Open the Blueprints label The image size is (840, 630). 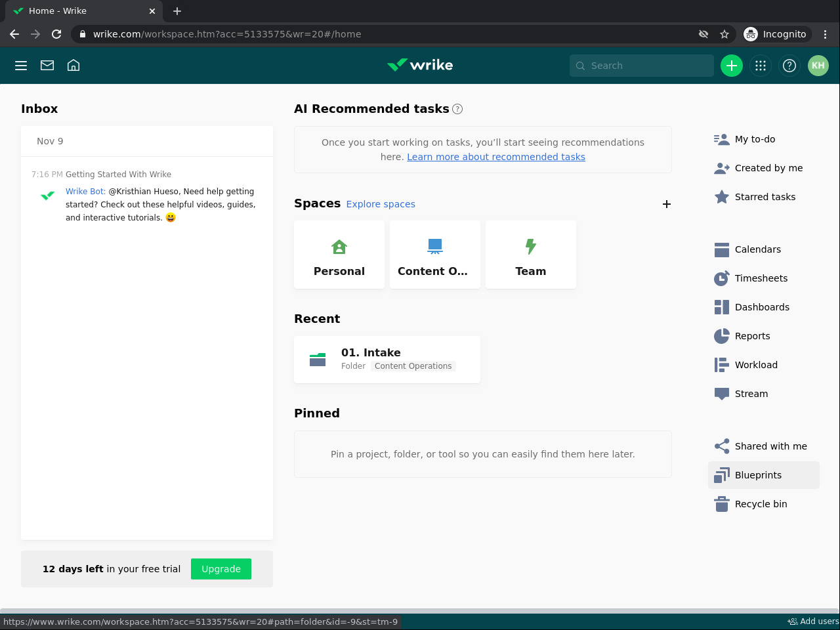coord(758,475)
